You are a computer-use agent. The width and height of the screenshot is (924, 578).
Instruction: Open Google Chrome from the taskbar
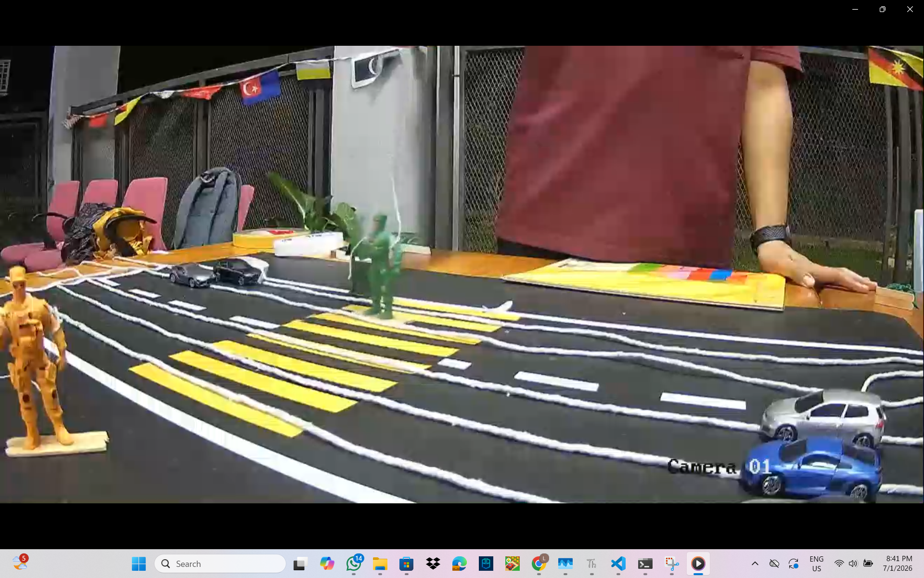539,564
